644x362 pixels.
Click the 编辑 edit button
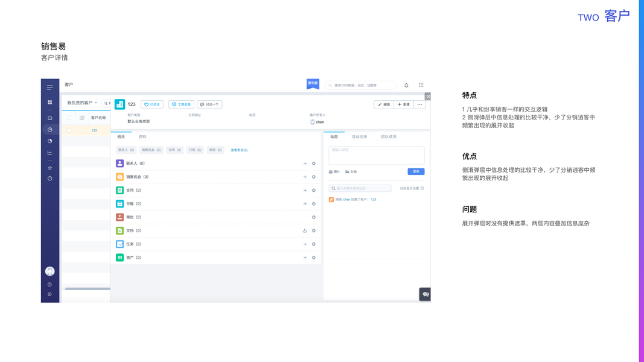(x=384, y=104)
